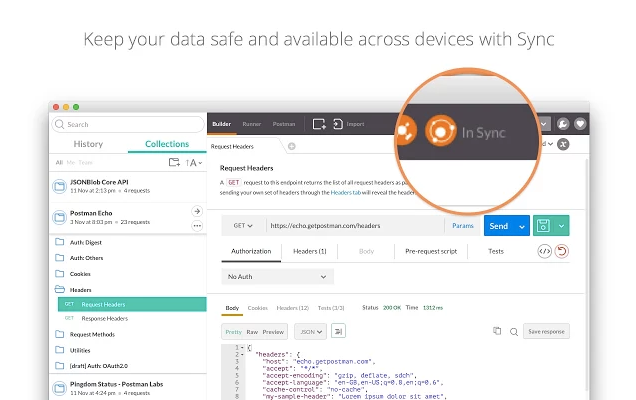The image size is (636, 400).
Task: Click the JSONBlob Core API collection icon
Action: [x=60, y=186]
